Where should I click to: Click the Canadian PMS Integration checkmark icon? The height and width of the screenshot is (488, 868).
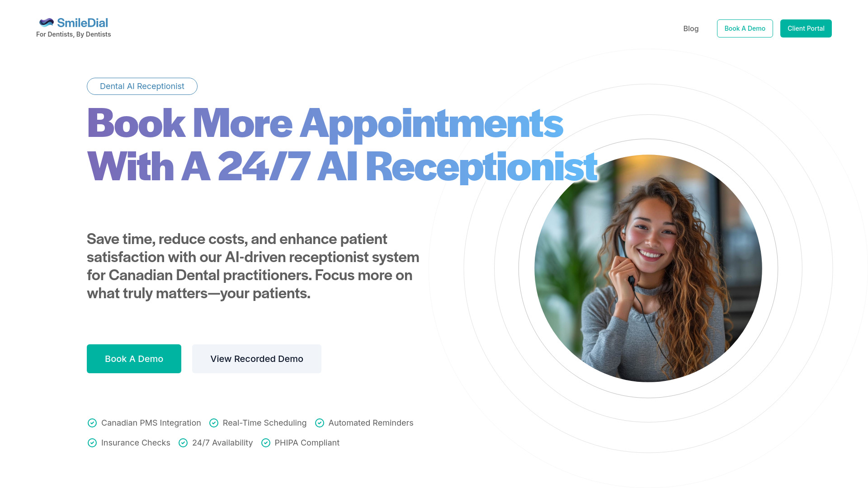click(x=92, y=423)
